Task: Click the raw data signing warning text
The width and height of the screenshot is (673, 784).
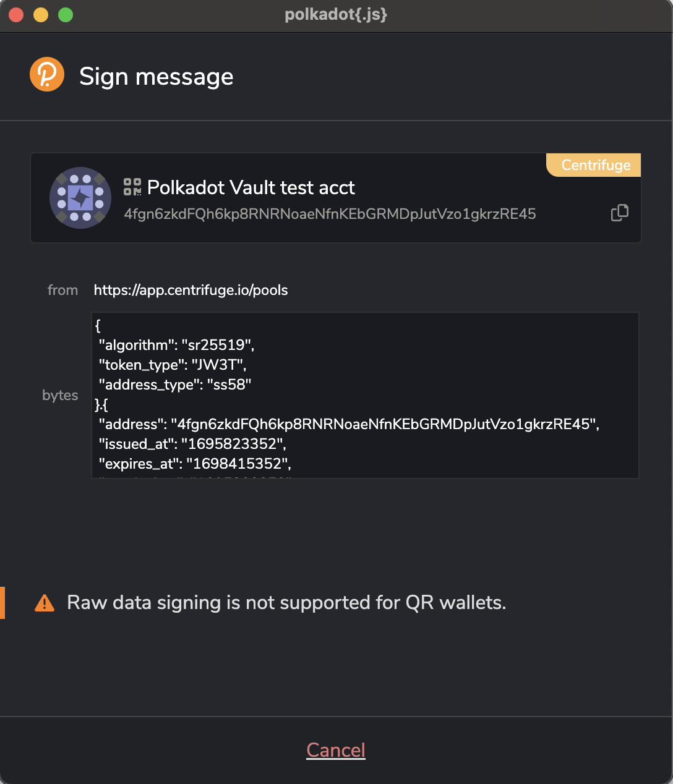Action: tap(286, 602)
